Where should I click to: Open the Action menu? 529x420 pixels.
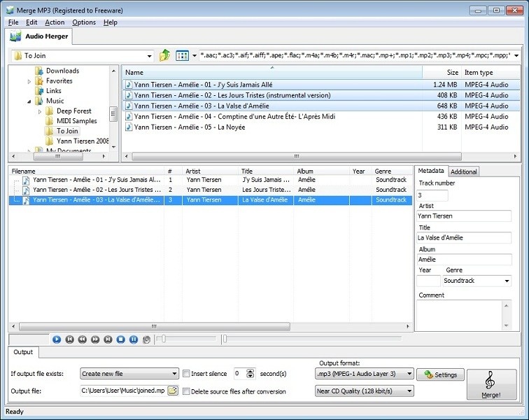click(55, 22)
